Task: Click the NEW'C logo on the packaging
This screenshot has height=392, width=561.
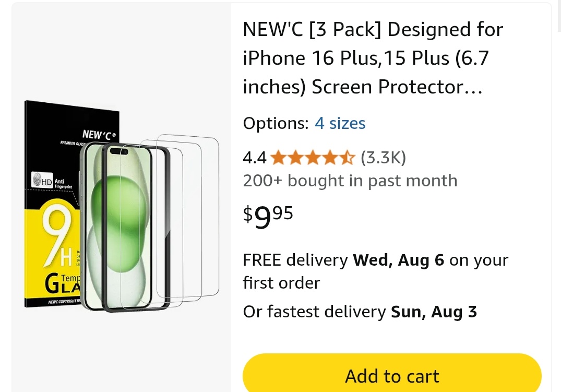Action: coord(99,135)
